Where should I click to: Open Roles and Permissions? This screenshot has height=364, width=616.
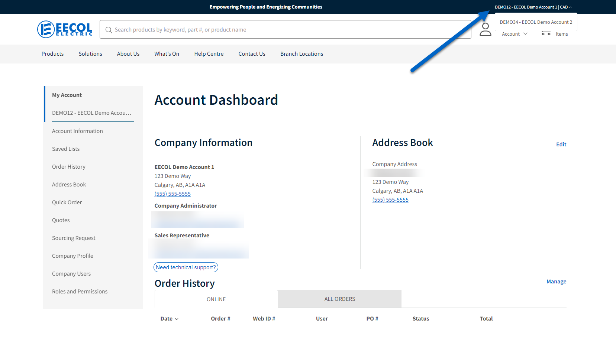[80, 292]
